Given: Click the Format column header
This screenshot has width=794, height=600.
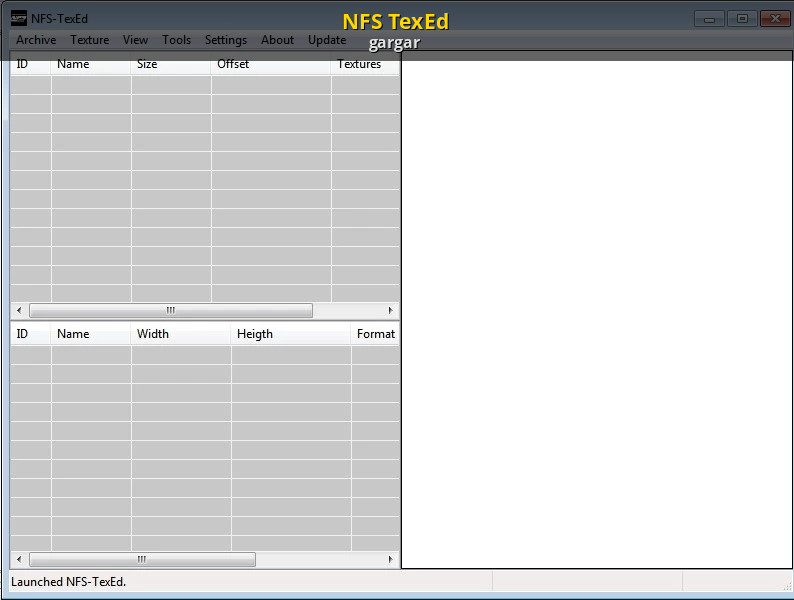Looking at the screenshot, I should 375,334.
